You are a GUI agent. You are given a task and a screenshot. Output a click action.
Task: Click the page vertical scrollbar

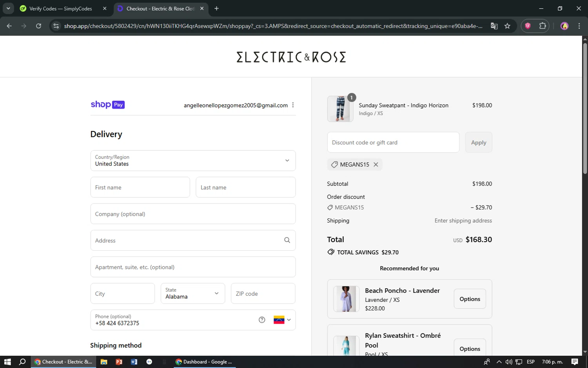click(x=585, y=108)
